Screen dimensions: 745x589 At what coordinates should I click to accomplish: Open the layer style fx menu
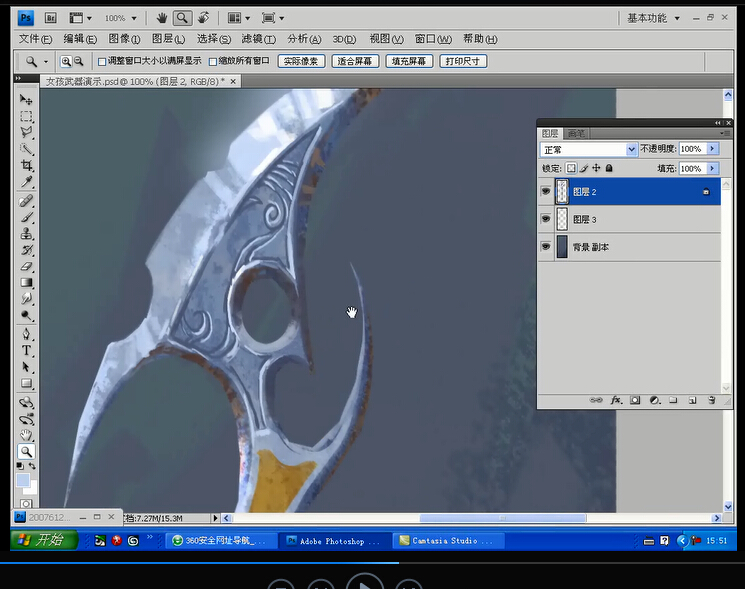point(616,400)
